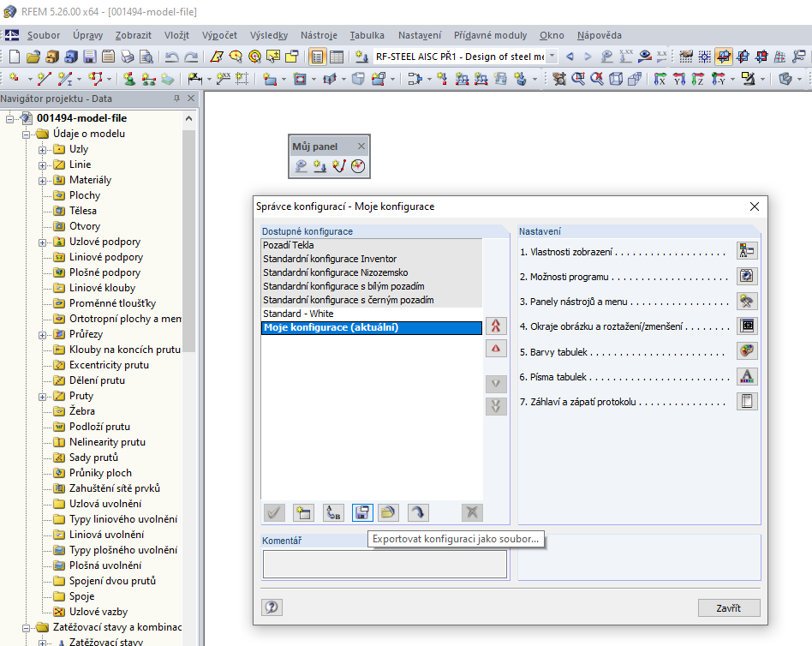Image resolution: width=812 pixels, height=646 pixels.
Task: Expand the Průřezy tree node
Action: pos(43,335)
